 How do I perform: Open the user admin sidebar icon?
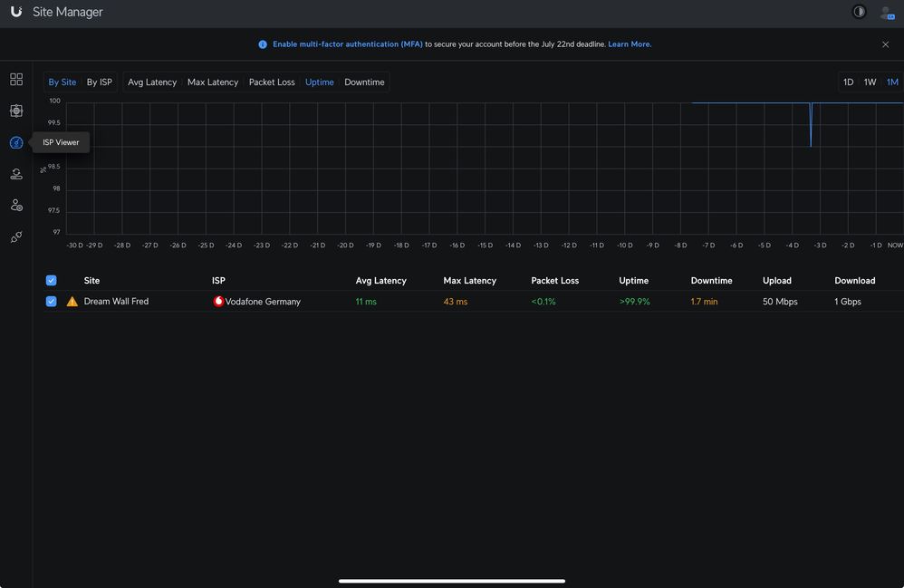pos(16,206)
